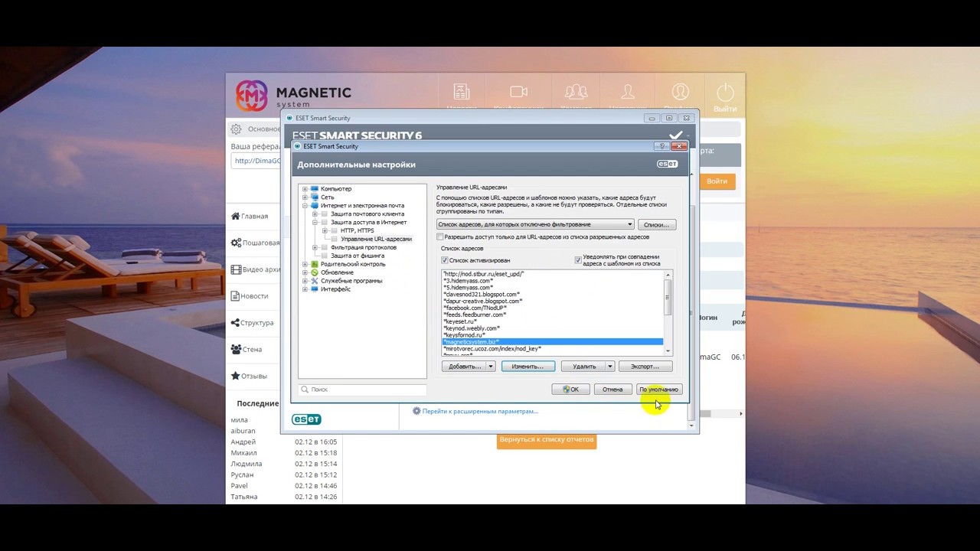Click the Удалить button
The image size is (980, 551).
tap(583, 367)
